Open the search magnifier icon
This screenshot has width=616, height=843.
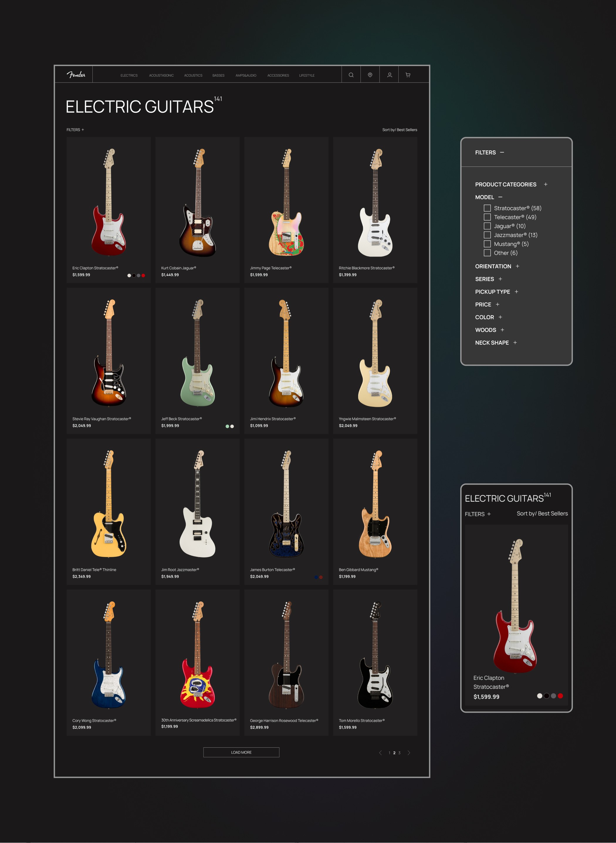351,75
